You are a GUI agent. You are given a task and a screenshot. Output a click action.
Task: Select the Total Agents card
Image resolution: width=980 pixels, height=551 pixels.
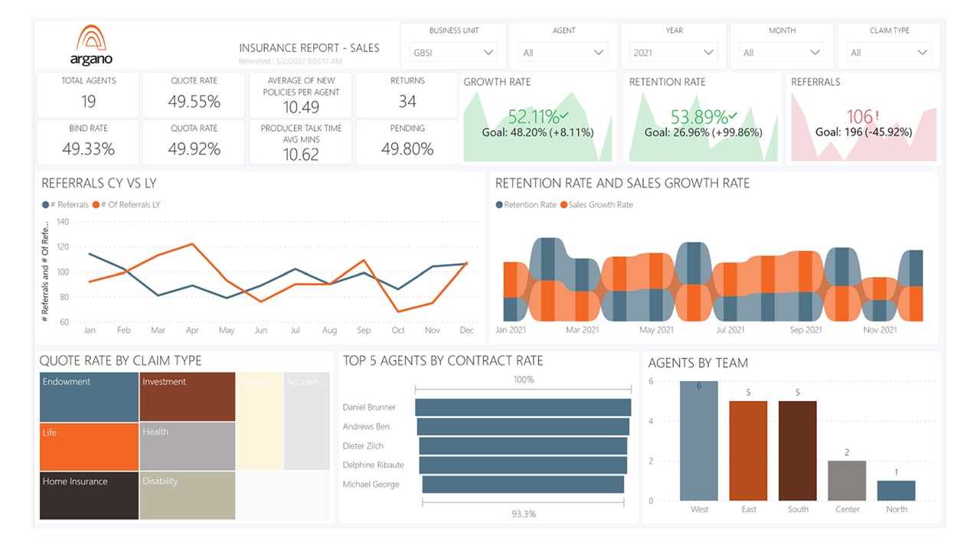pos(88,95)
